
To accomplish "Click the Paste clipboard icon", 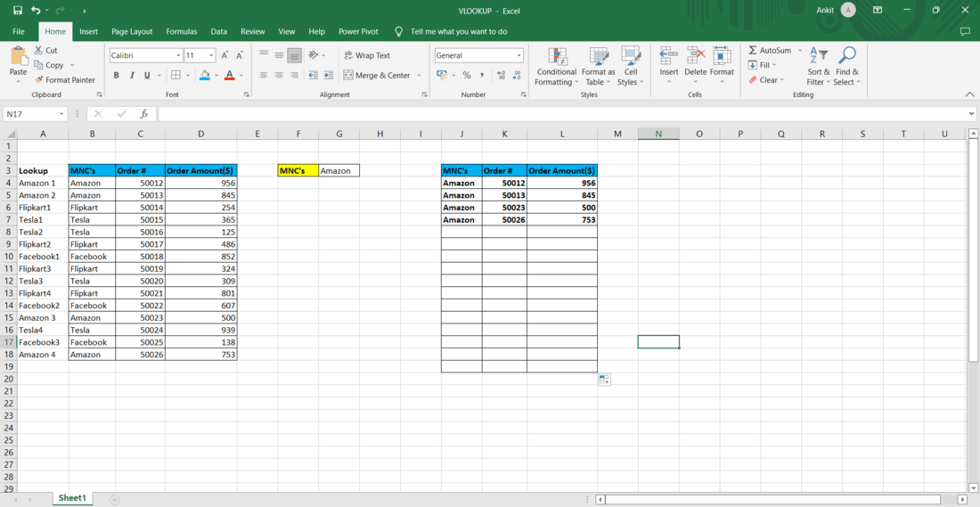I will point(18,57).
